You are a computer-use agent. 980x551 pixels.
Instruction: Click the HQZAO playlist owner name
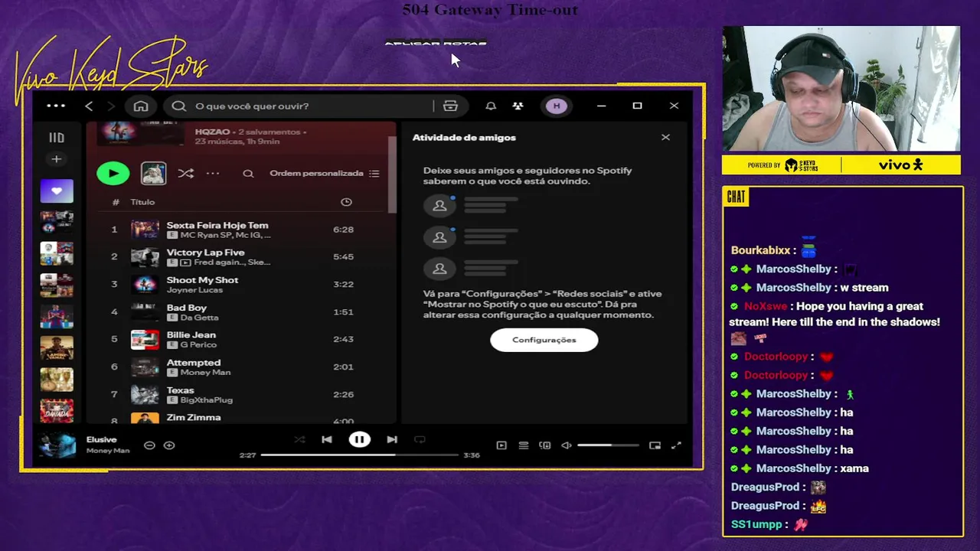[x=212, y=132]
